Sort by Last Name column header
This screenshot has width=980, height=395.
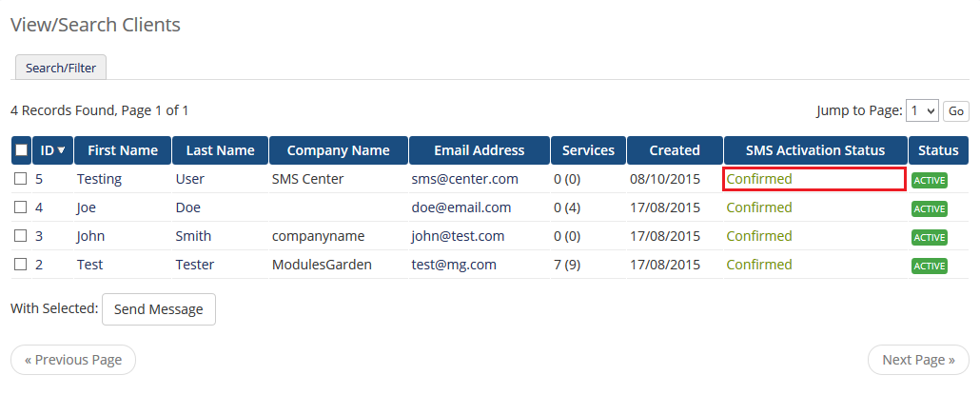click(221, 150)
